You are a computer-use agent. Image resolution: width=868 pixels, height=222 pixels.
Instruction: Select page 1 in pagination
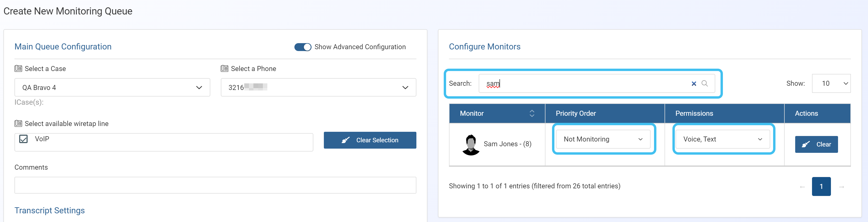click(x=821, y=186)
